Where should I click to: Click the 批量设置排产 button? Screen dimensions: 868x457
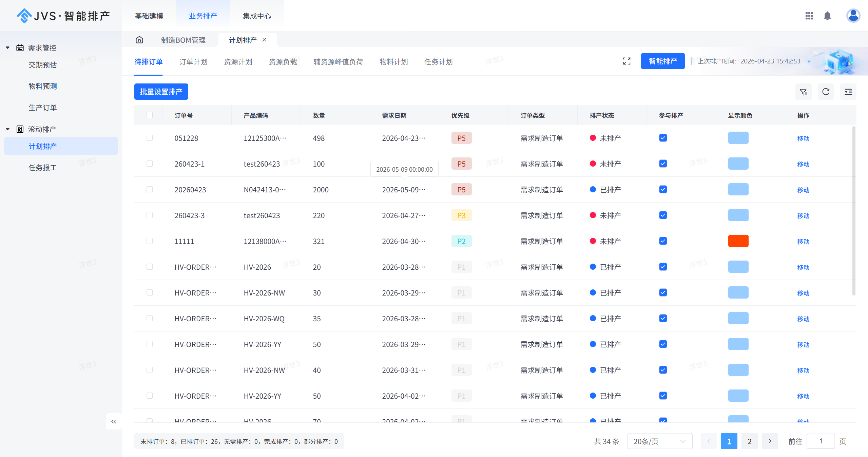pyautogui.click(x=161, y=92)
